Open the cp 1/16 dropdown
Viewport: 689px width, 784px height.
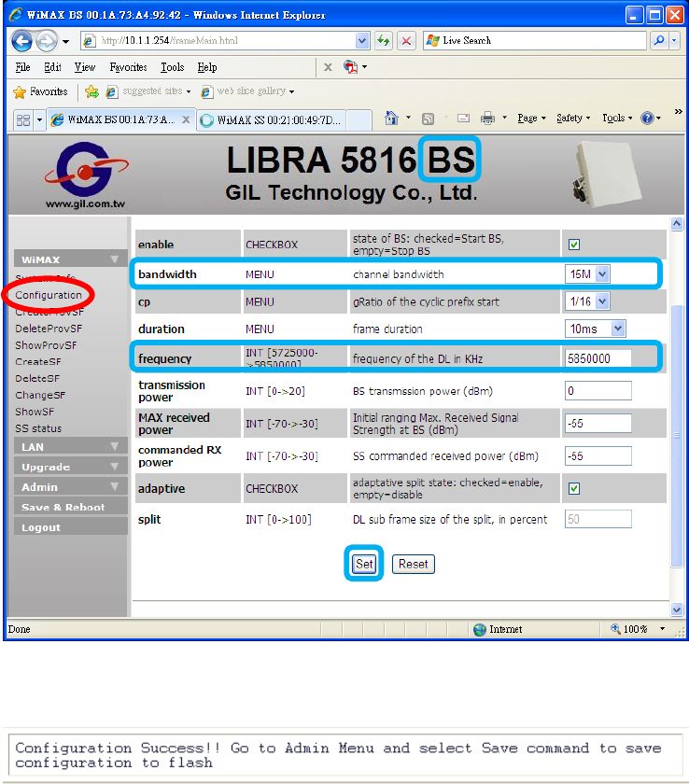click(587, 301)
